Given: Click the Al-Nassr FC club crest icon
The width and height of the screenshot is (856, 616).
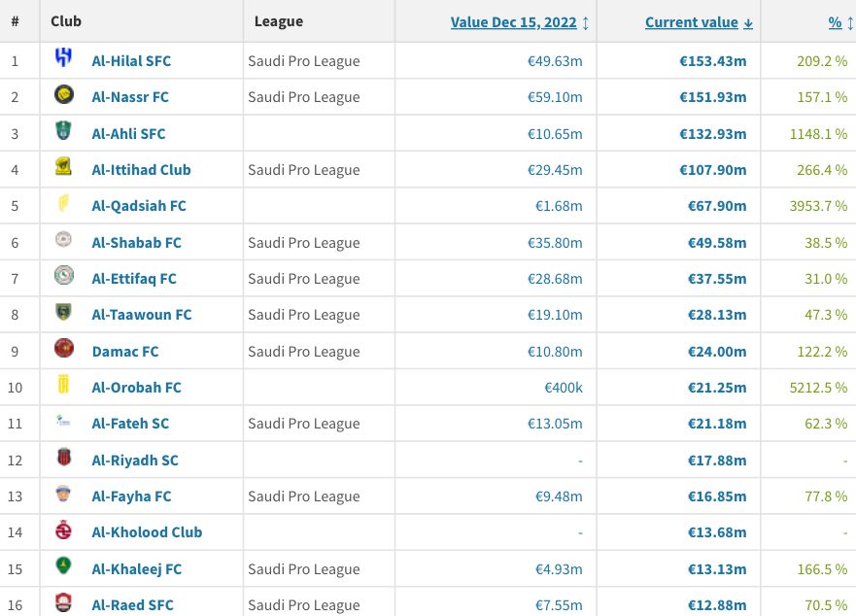Looking at the screenshot, I should click(64, 94).
